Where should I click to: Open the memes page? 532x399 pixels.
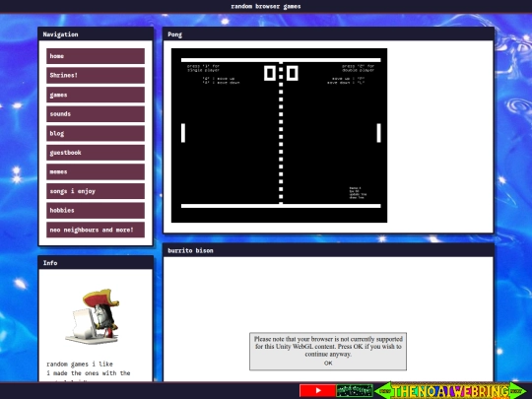pos(96,172)
